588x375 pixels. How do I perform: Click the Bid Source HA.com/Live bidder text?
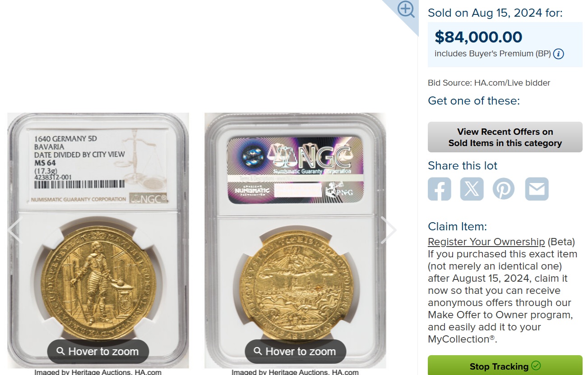coord(489,83)
